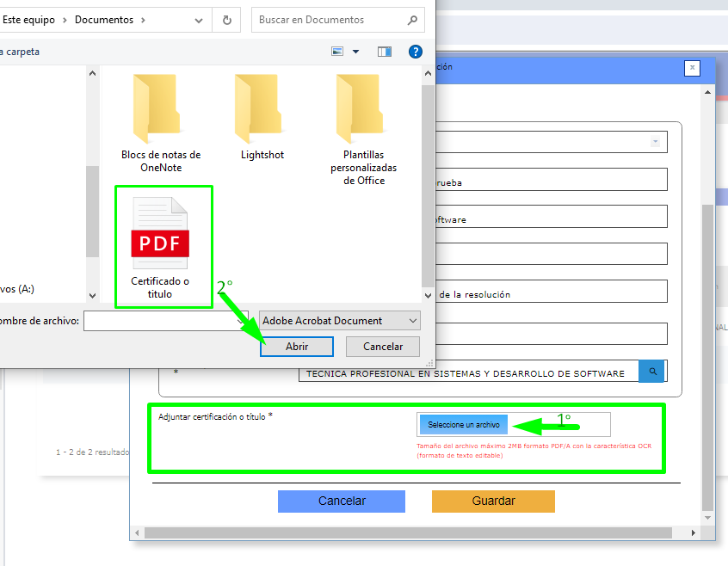Viewport: 728px width, 566px height.
Task: Click the blue search icon beside the program field
Action: [x=652, y=371]
